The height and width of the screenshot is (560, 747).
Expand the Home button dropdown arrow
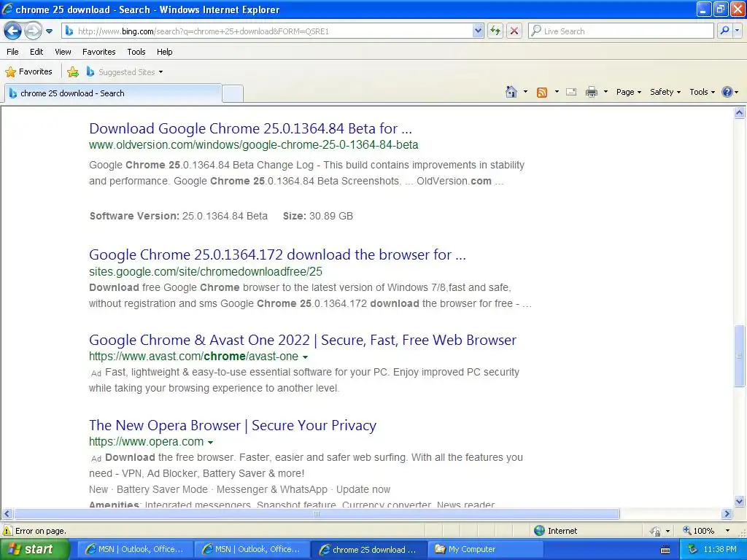pyautogui.click(x=525, y=92)
